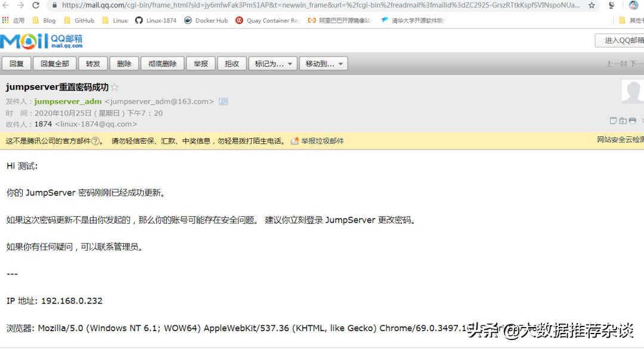Expand the 移动到 dropdown
This screenshot has width=644, height=349.
[x=324, y=64]
